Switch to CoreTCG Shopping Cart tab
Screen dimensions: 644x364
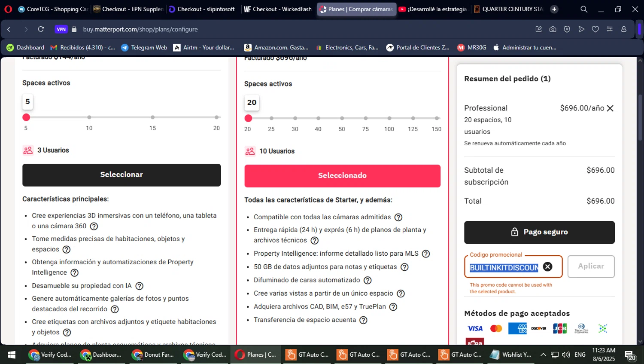click(53, 9)
